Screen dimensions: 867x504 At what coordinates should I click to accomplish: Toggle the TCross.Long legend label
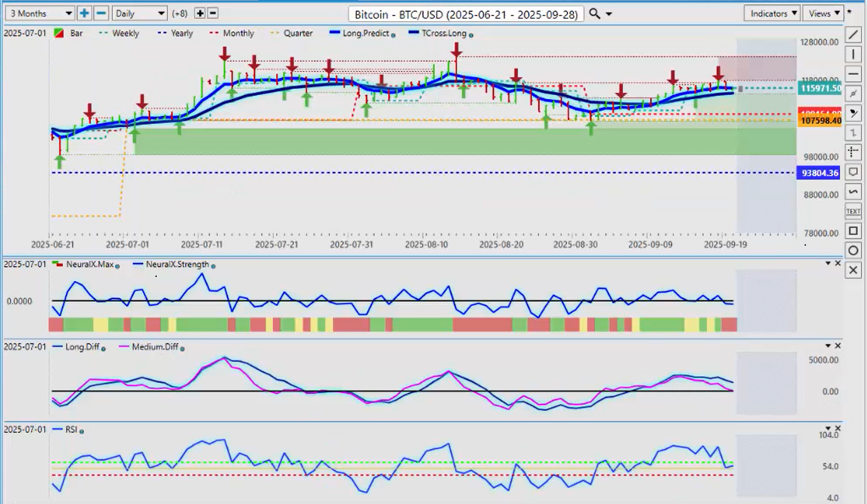point(444,33)
